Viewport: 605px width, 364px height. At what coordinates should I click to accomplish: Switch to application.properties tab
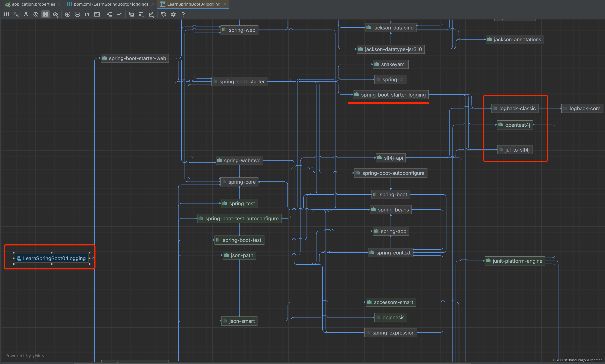(33, 4)
